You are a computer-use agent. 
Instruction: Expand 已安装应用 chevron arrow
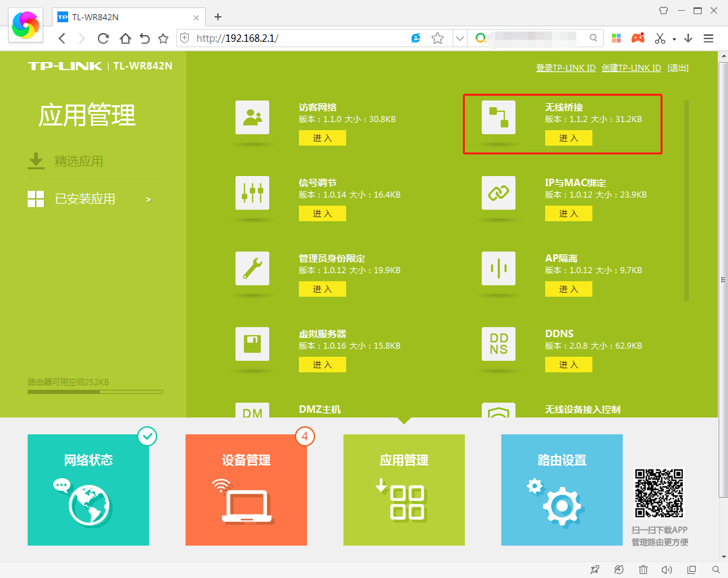148,200
